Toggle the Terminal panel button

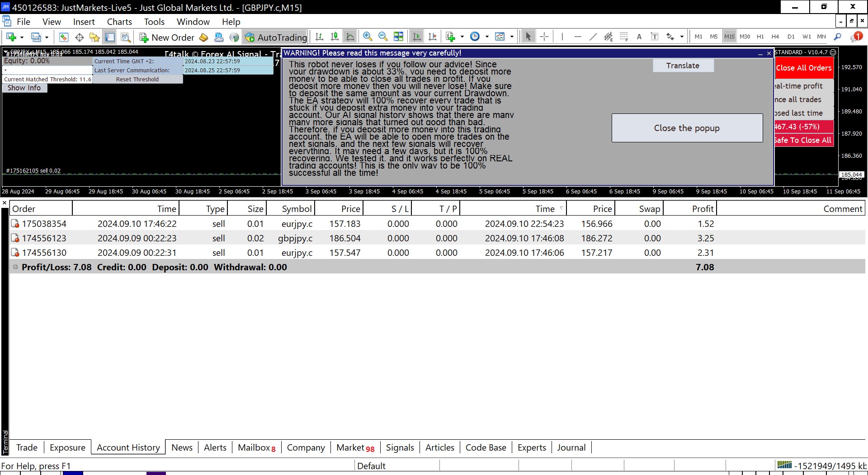click(x=110, y=37)
